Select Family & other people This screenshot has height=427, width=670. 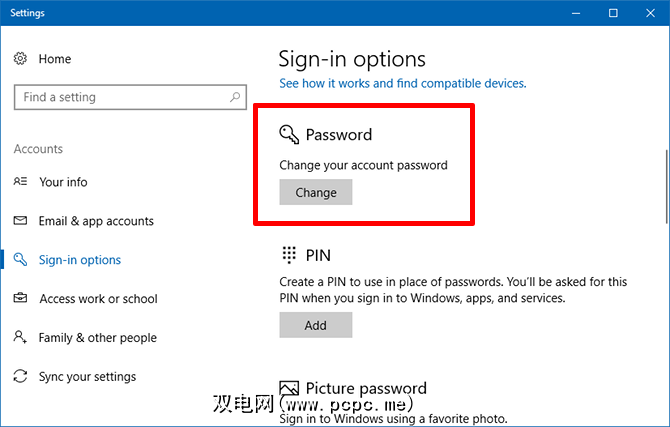(x=97, y=338)
